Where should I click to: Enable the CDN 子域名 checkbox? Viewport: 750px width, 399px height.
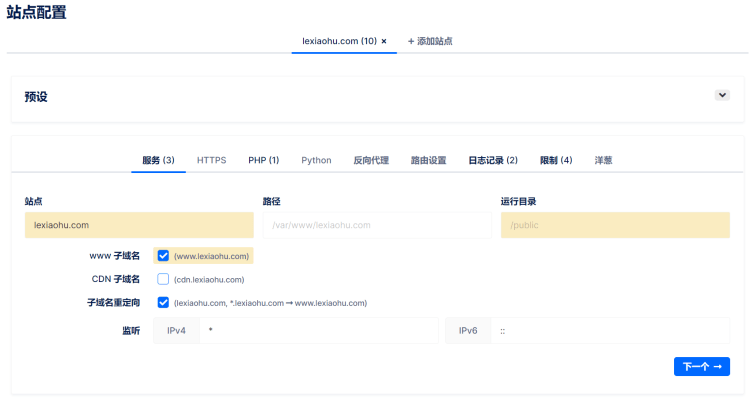click(x=163, y=279)
